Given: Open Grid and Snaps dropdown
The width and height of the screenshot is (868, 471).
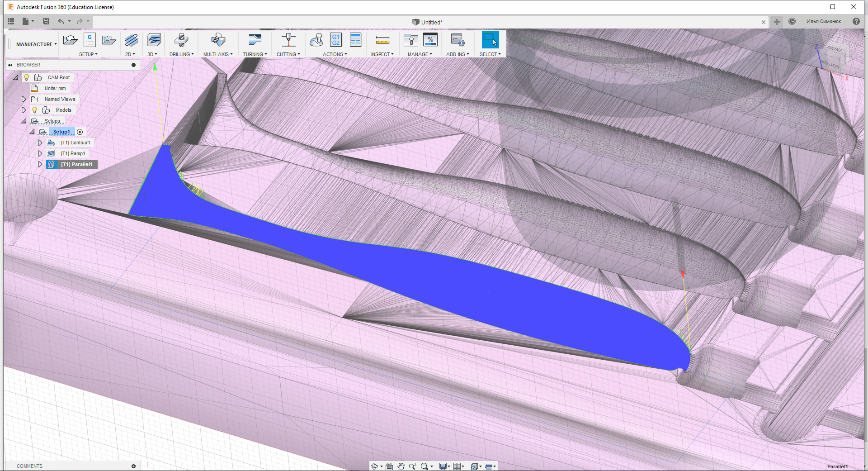Looking at the screenshot, I should point(459,466).
